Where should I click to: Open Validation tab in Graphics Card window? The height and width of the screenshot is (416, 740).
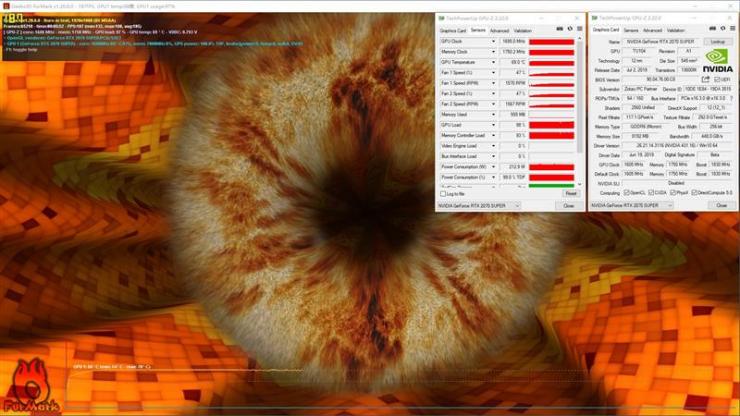(675, 30)
